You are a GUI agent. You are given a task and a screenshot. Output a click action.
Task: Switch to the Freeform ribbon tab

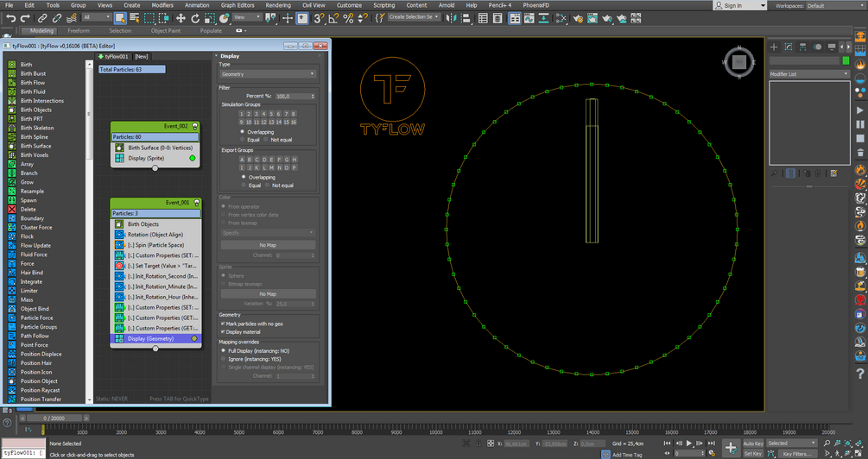[79, 31]
